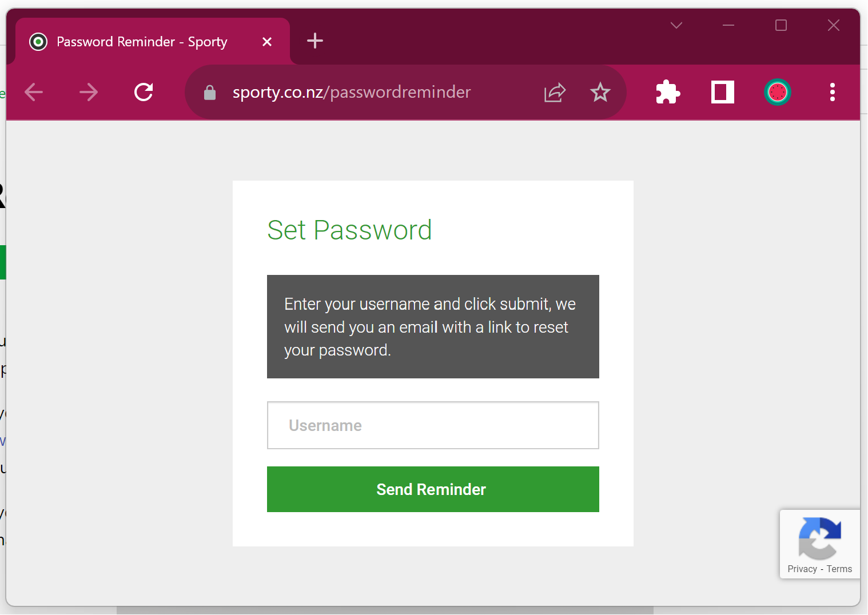Screen dimensions: 868x615
Task: Expand the tab search chevron
Action: click(x=676, y=25)
